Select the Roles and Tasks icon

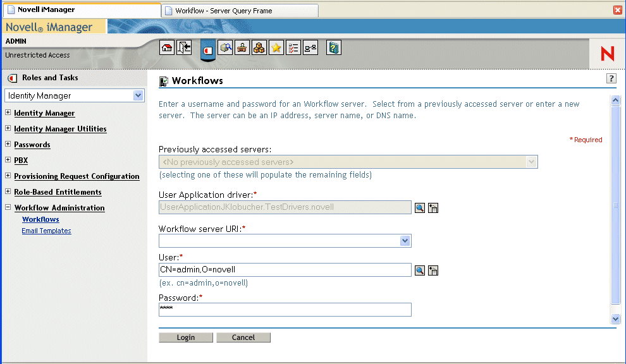207,47
